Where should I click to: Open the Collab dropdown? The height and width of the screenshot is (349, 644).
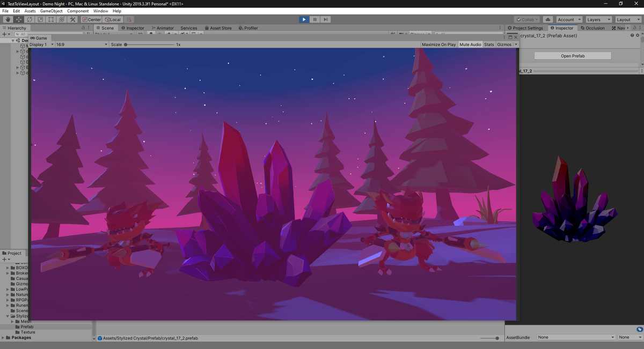click(527, 19)
